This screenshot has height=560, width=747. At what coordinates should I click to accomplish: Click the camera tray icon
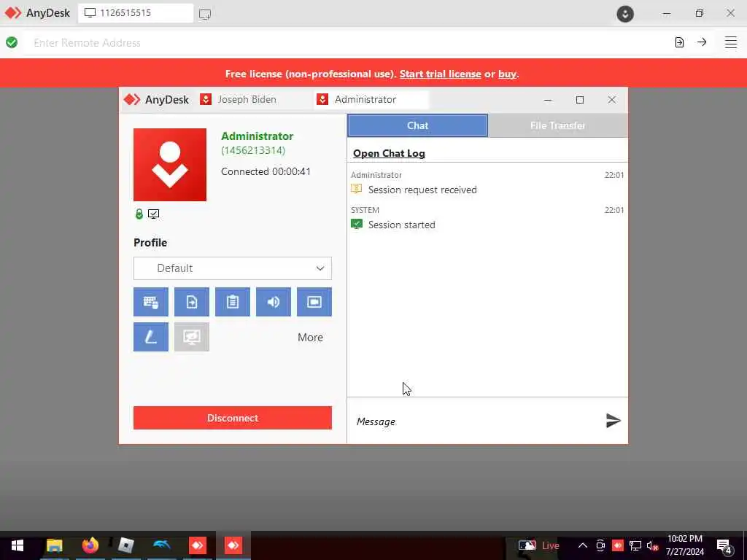tap(600, 545)
